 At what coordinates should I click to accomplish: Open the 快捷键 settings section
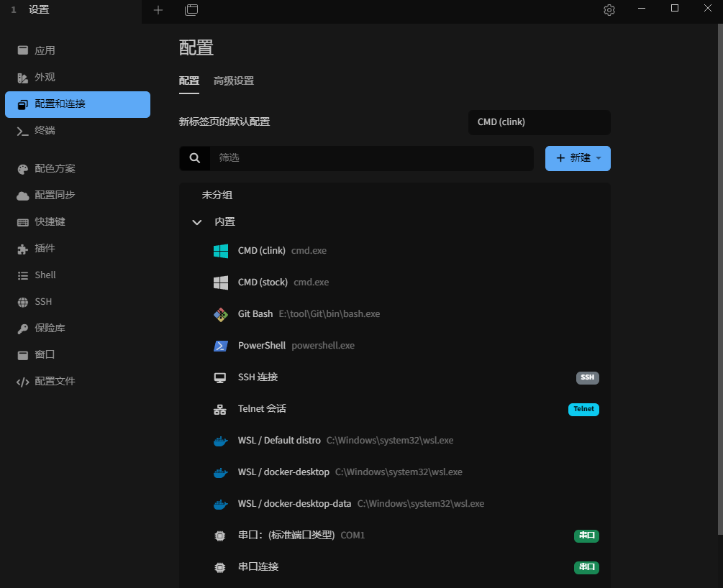coord(50,222)
